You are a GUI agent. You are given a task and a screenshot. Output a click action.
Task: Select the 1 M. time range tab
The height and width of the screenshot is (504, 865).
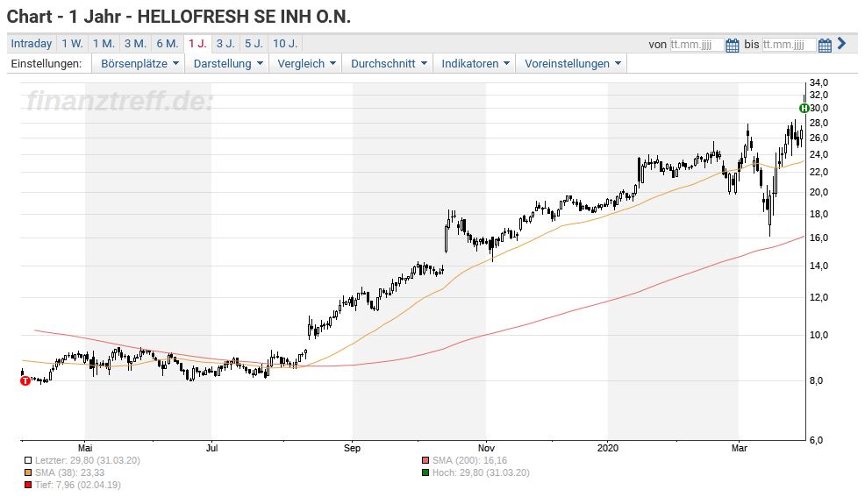click(104, 44)
